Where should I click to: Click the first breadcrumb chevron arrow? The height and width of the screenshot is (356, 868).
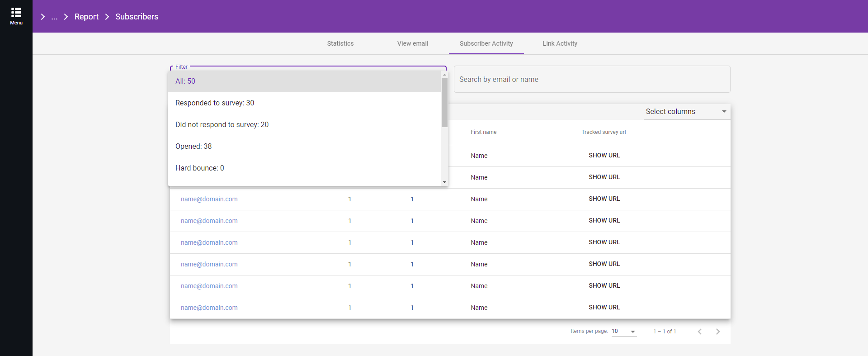pyautogui.click(x=43, y=17)
